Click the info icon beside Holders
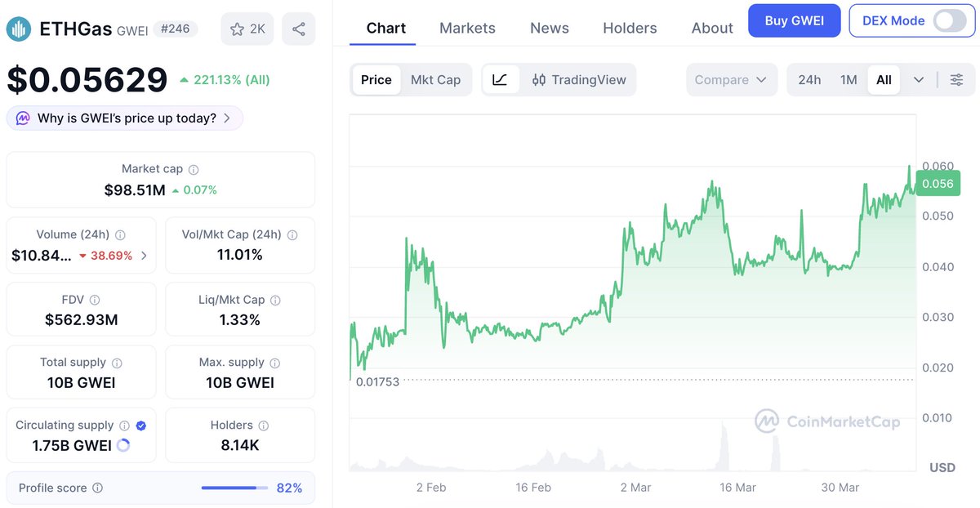Viewport: 980px width, 508px height. 262,426
